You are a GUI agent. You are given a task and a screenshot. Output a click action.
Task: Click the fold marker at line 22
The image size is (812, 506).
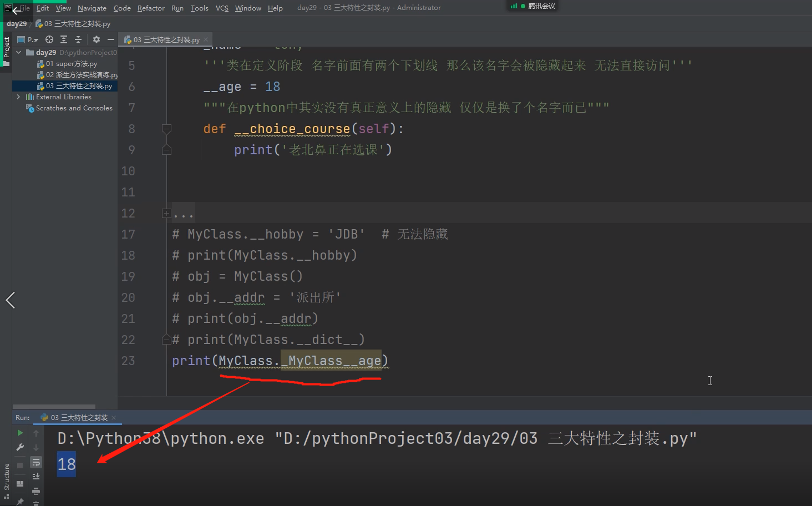pos(166,339)
